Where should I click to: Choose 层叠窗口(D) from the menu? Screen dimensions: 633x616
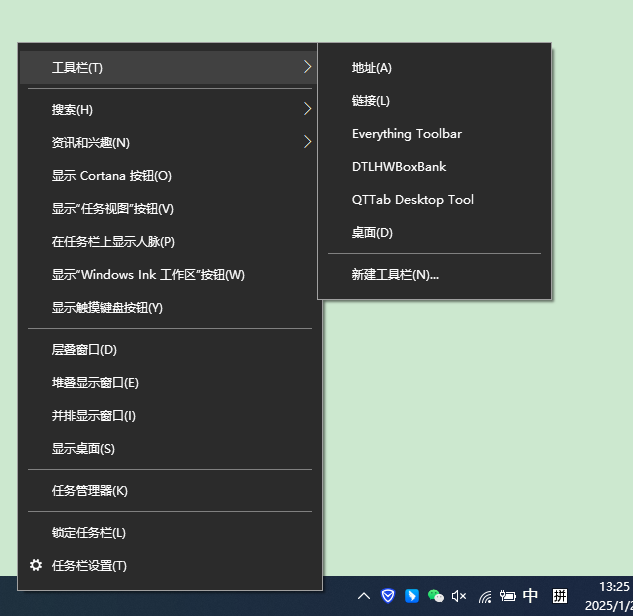tap(168, 350)
